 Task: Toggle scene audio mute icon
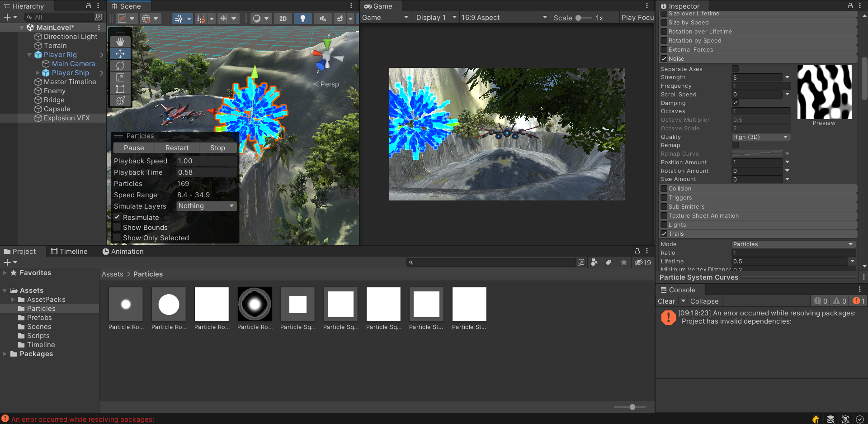(322, 19)
